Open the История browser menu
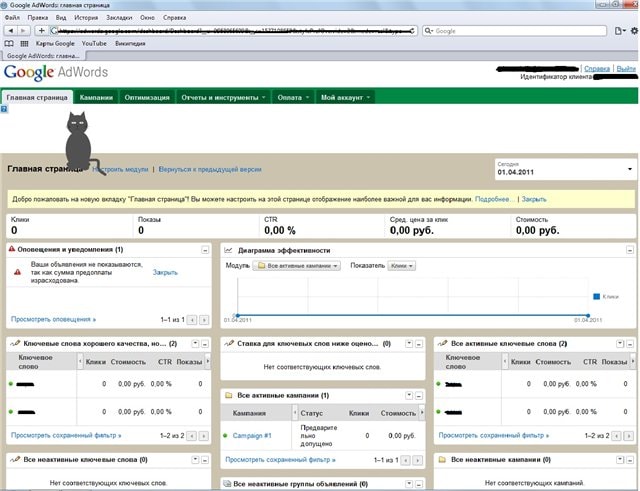Screen dimensions: 640x491 (x=86, y=18)
